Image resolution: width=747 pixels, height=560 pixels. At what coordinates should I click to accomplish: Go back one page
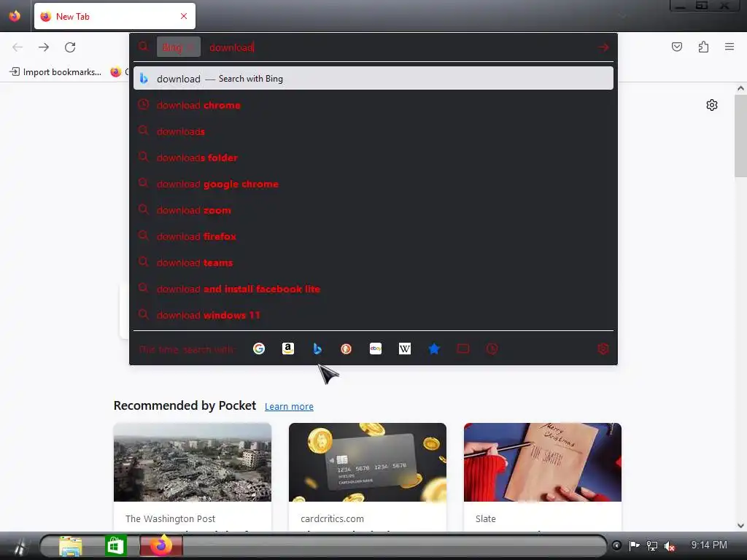[x=18, y=47]
